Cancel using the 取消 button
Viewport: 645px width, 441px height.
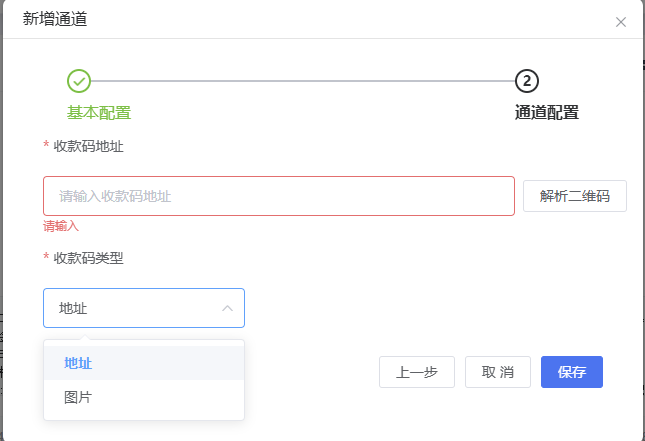click(x=497, y=372)
